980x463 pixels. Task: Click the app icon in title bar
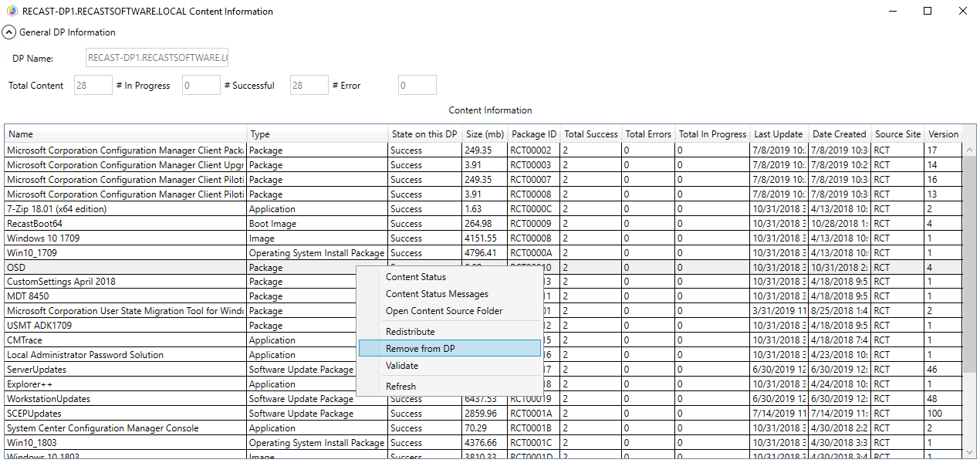coord(12,12)
